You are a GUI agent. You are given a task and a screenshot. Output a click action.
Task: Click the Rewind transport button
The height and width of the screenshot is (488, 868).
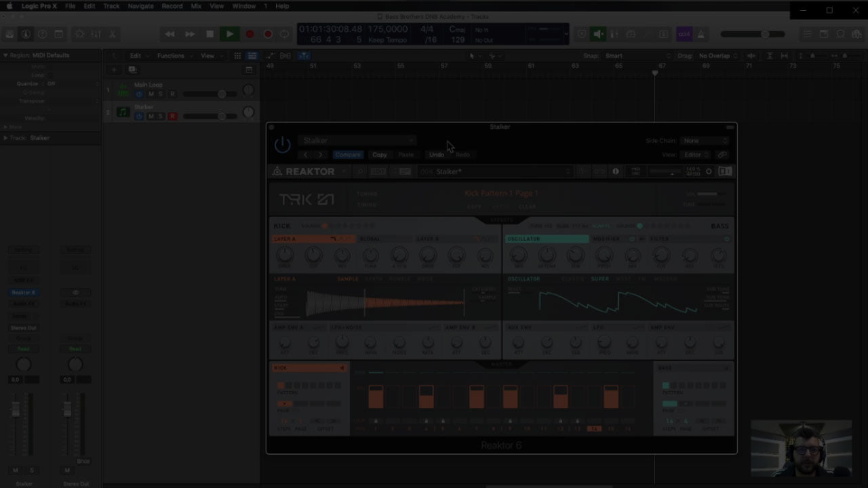pyautogui.click(x=170, y=34)
